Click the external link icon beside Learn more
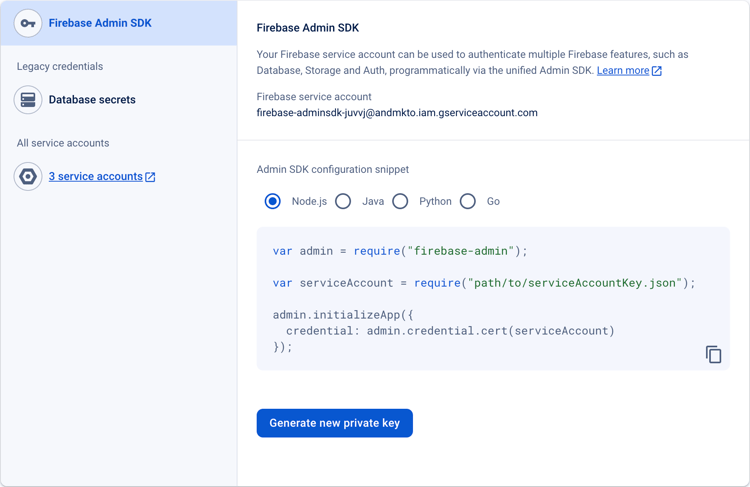The image size is (750, 487). [x=657, y=71]
